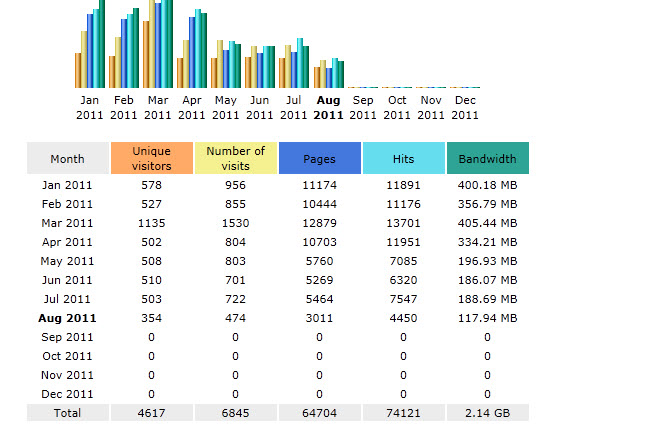
Task: Click Dec 2011 in the table Month column
Action: click(x=67, y=394)
